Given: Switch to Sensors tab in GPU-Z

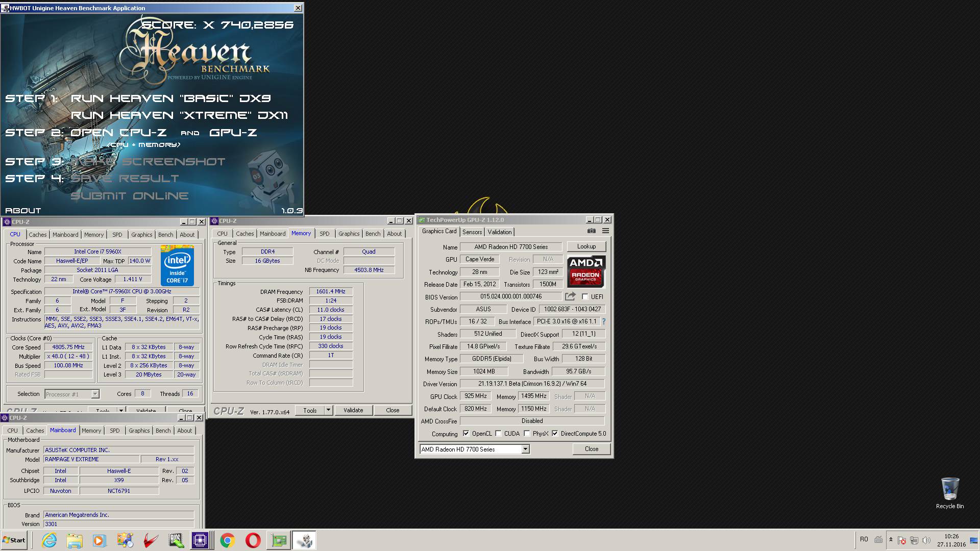Looking at the screenshot, I should 472,232.
